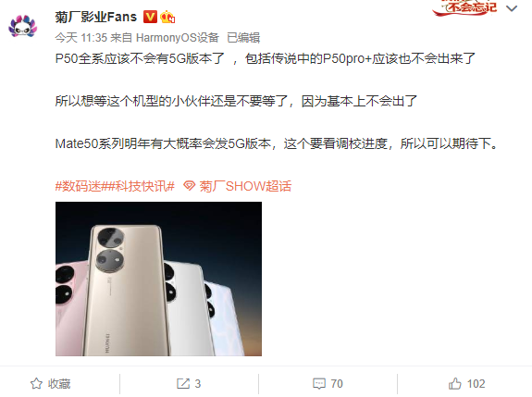
Task: Click the repost share arrow icon
Action: (183, 384)
